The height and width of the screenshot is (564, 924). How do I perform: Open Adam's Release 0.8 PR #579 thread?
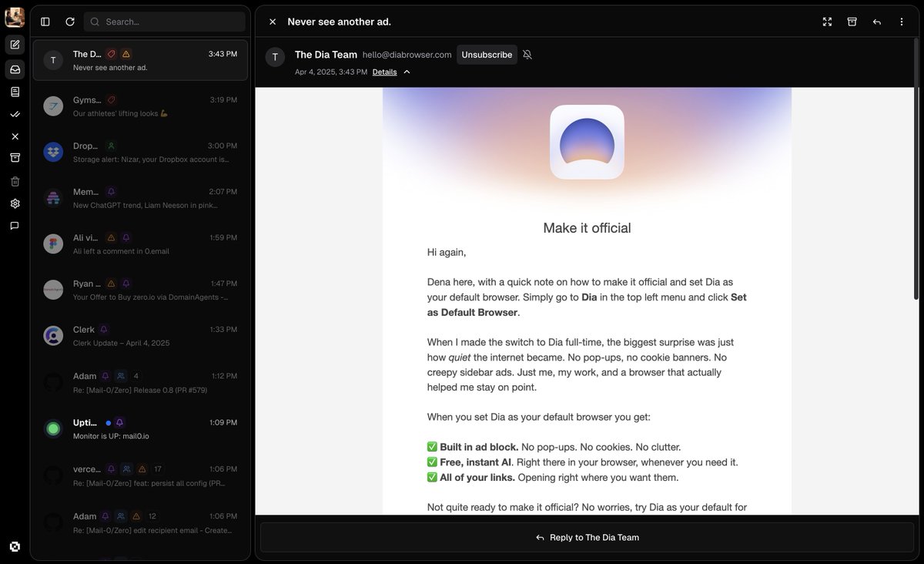coord(140,383)
